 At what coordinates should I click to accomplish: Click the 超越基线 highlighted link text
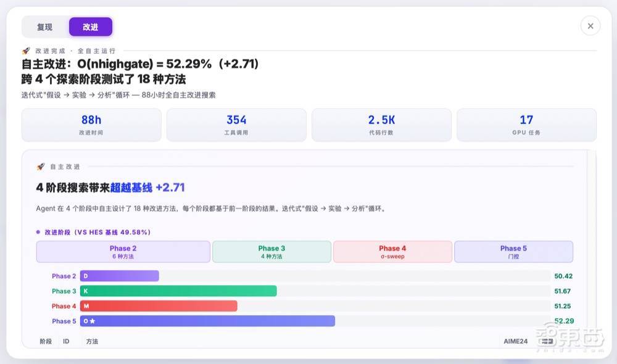point(131,188)
